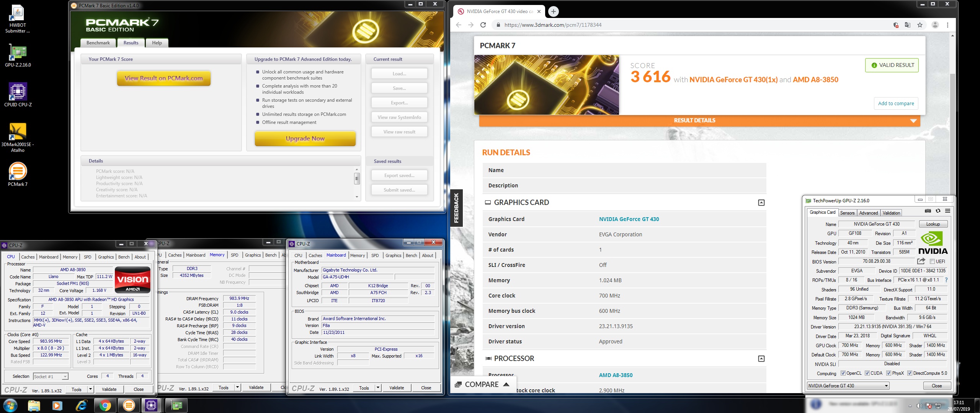Click the Chrome address bar URL
Viewport: 980px width, 413px height.
click(553, 25)
